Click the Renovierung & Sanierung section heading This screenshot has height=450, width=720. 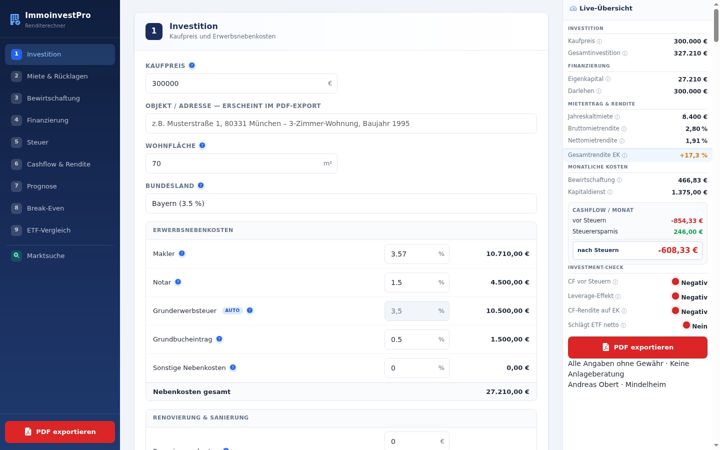(x=201, y=417)
